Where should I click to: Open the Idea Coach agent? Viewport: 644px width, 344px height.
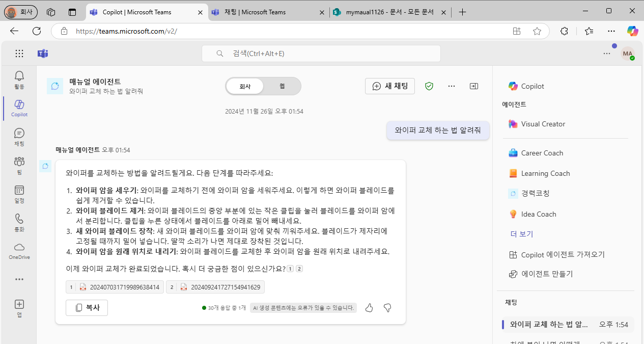pyautogui.click(x=532, y=214)
